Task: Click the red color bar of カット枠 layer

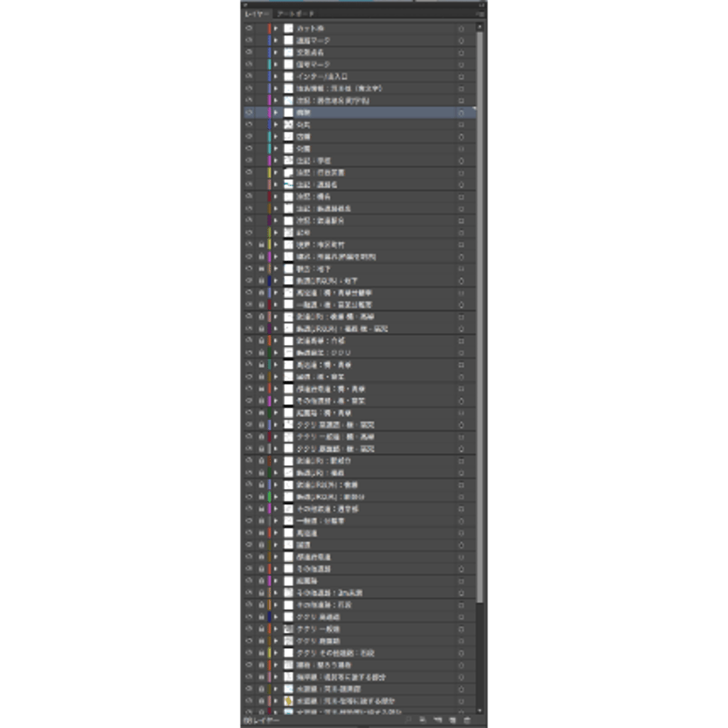Action: coord(269,28)
